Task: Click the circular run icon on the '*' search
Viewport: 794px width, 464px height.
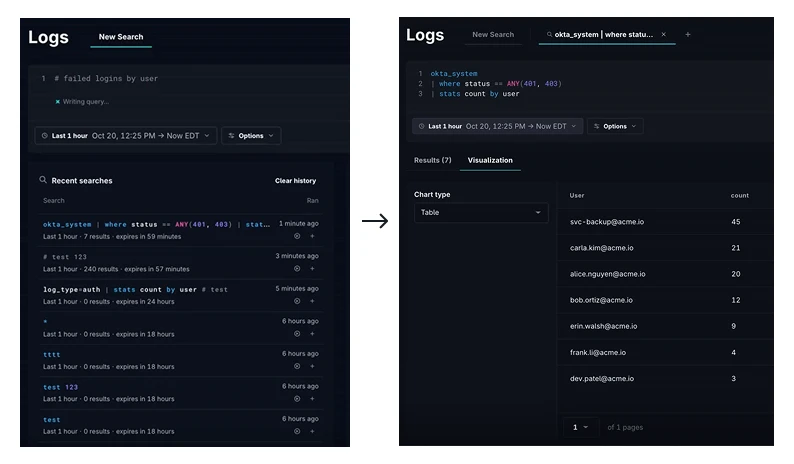Action: 297,334
